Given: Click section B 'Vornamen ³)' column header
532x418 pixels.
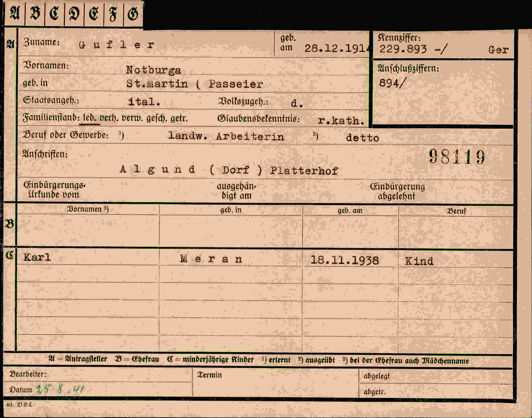Looking at the screenshot, I should (x=88, y=209).
